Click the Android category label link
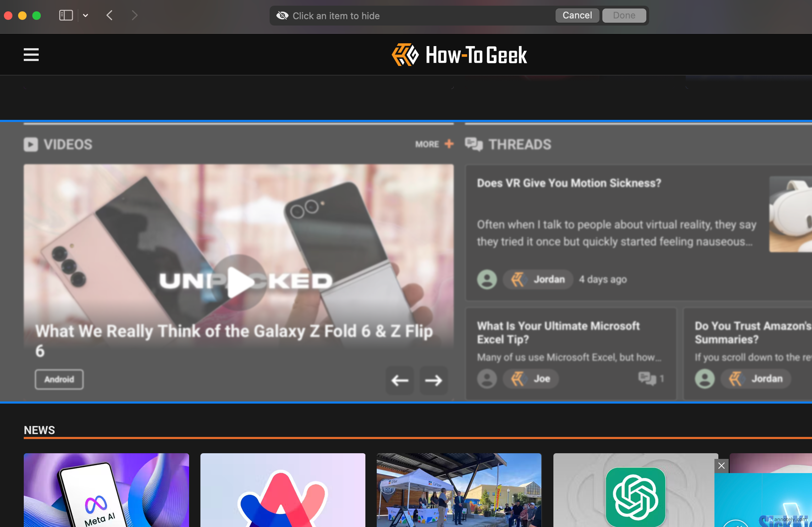 [x=59, y=379]
